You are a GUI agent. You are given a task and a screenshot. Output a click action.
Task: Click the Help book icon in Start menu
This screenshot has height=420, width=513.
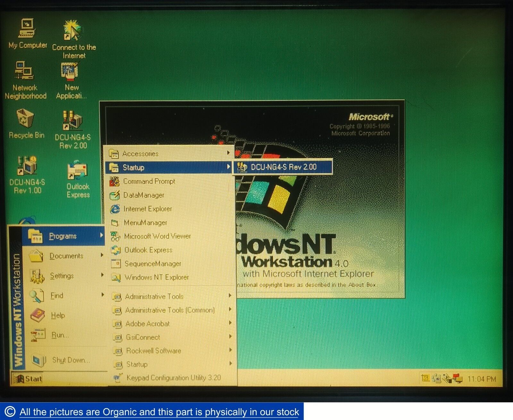click(38, 315)
